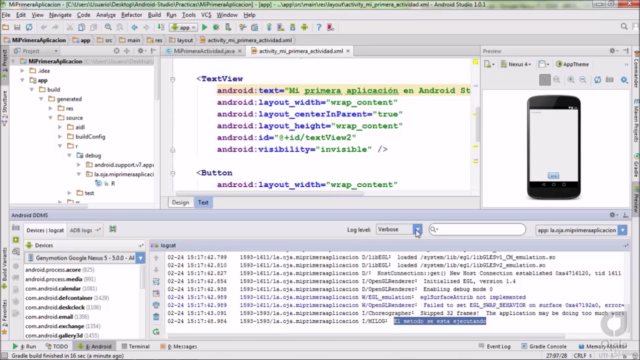Viewport: 640px width, 360px height.
Task: Open the Event Log
Action: 495,346
